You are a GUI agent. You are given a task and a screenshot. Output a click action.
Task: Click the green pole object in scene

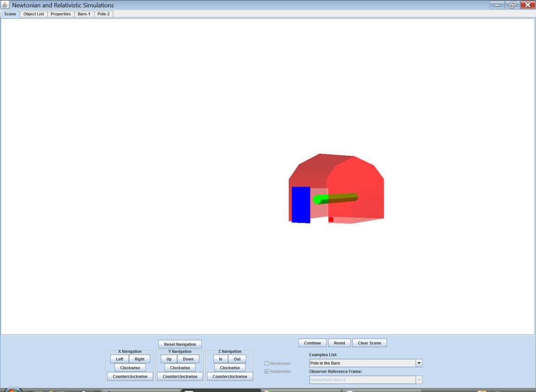pyautogui.click(x=336, y=198)
